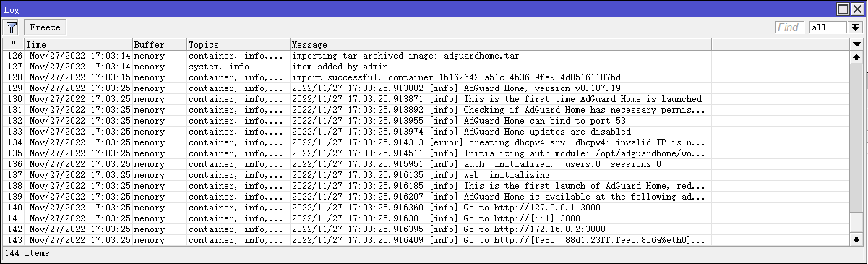Open the log filter funnel icon
Viewport: 868px width, 264px height.
click(12, 27)
